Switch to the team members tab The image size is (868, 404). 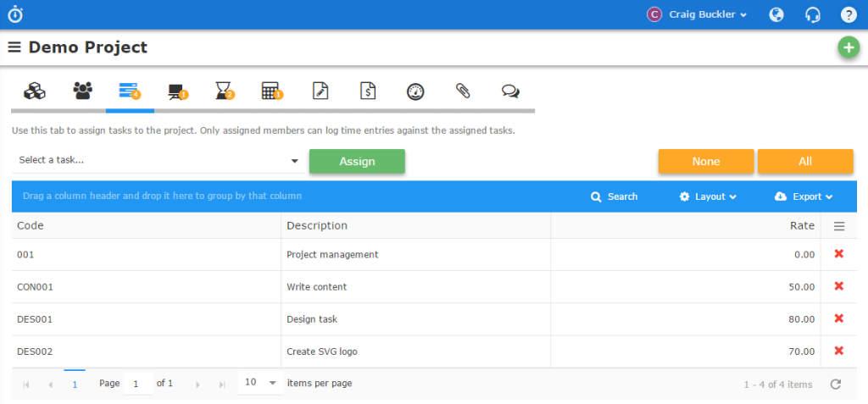click(x=82, y=91)
